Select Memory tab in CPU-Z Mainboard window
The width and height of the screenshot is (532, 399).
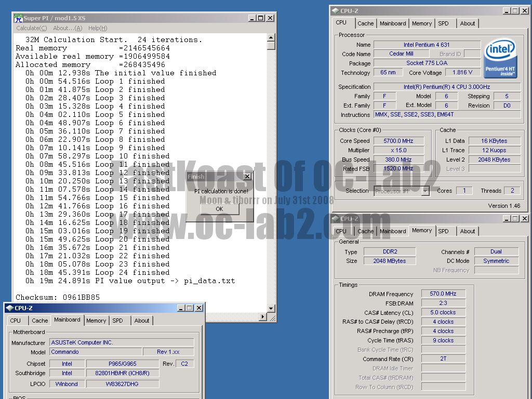point(96,321)
